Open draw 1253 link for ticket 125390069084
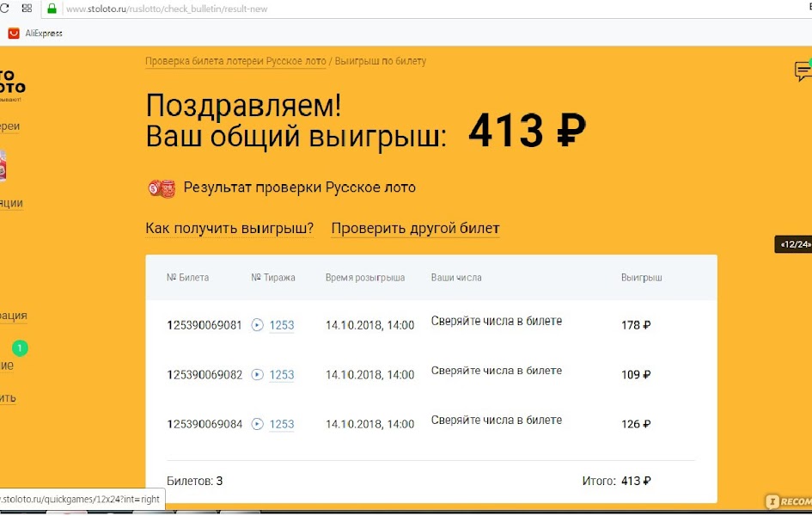The height and width of the screenshot is (516, 812). 282,424
